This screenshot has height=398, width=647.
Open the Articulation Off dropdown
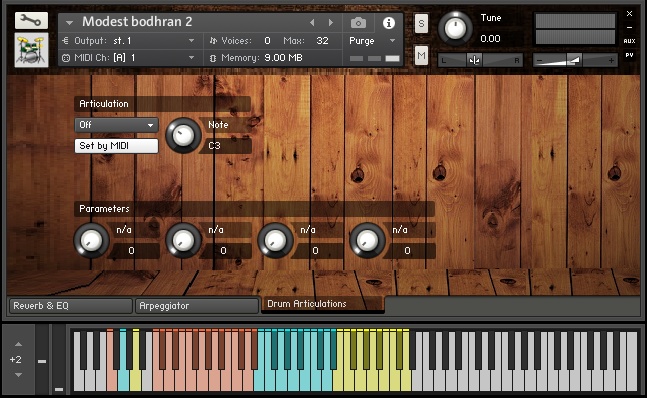[116, 125]
